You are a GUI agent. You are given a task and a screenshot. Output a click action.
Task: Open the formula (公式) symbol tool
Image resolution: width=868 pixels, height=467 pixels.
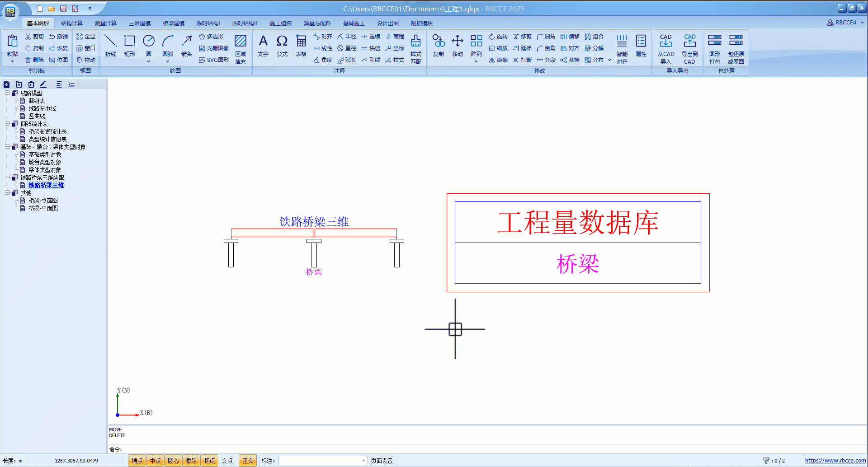pyautogui.click(x=282, y=45)
